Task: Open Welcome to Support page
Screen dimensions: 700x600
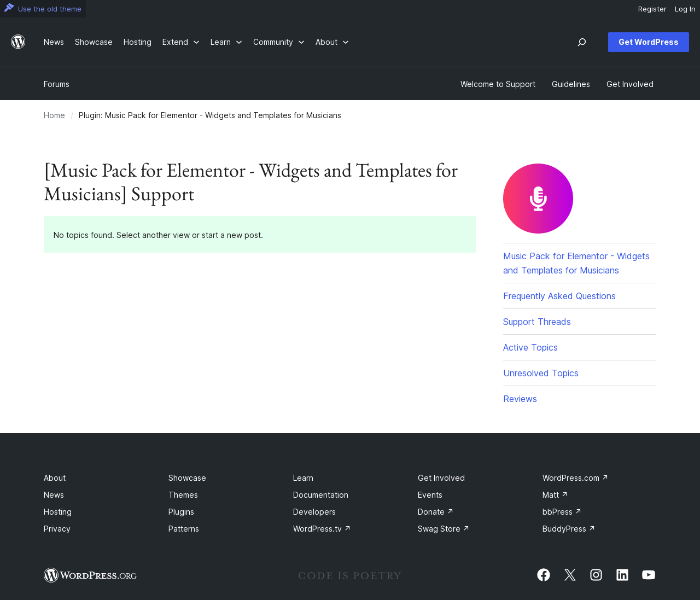Action: pos(498,84)
